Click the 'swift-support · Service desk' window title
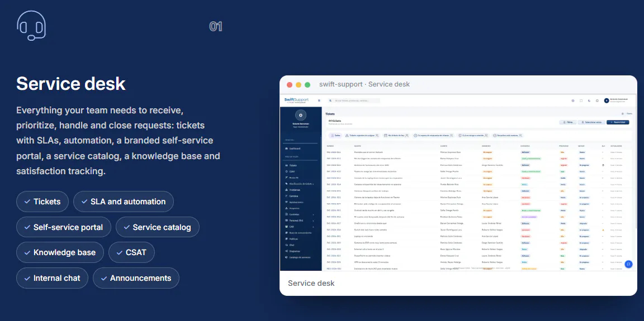Viewport: 644px width, 321px height. pyautogui.click(x=364, y=84)
